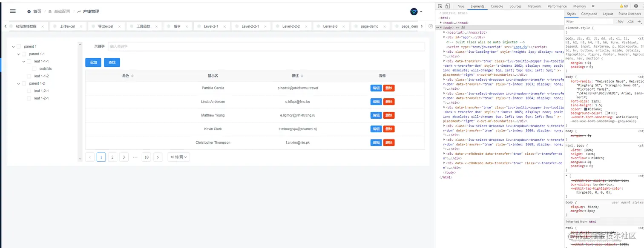Open dropdown arrow beside user avatar

tap(421, 12)
